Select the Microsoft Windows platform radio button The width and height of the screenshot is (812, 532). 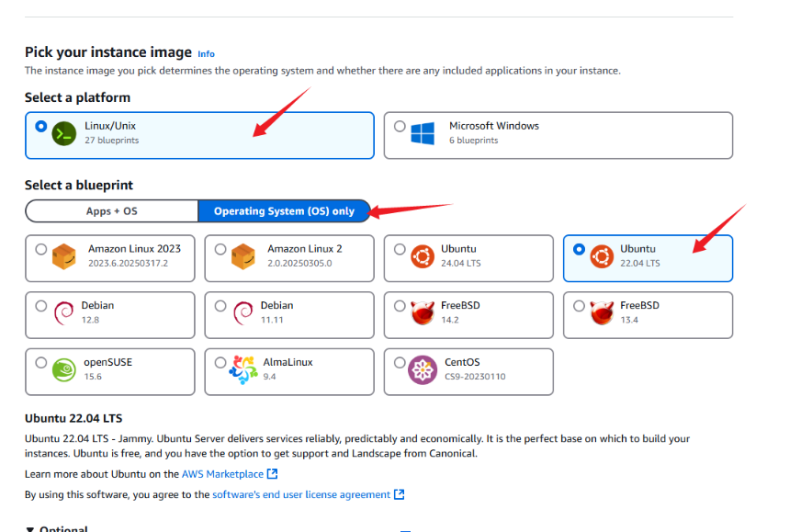(400, 127)
